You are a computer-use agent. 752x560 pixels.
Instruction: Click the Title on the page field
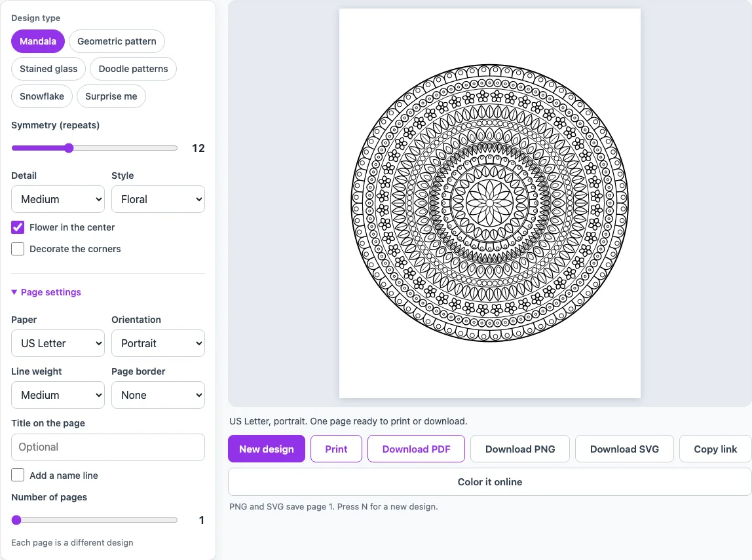click(x=108, y=447)
